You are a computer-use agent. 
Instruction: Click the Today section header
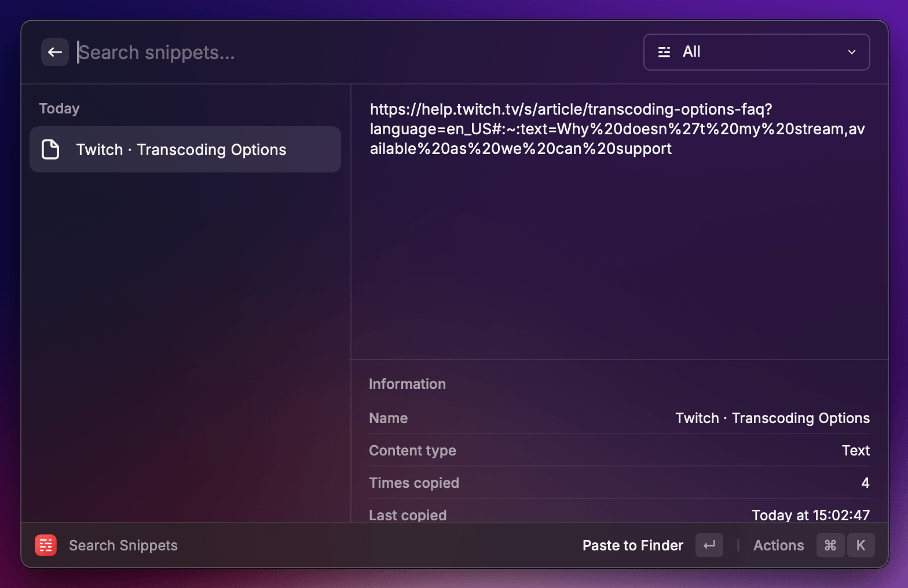[59, 109]
